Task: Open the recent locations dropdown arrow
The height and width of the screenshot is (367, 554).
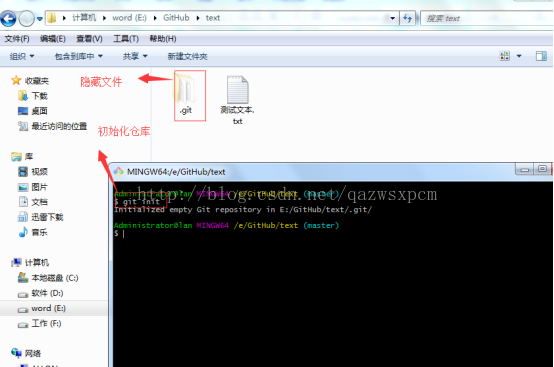Action: [40, 19]
